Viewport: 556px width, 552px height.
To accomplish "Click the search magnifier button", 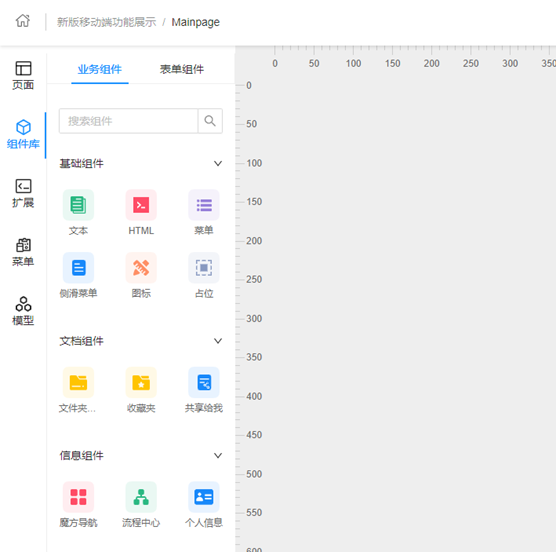I will [210, 121].
